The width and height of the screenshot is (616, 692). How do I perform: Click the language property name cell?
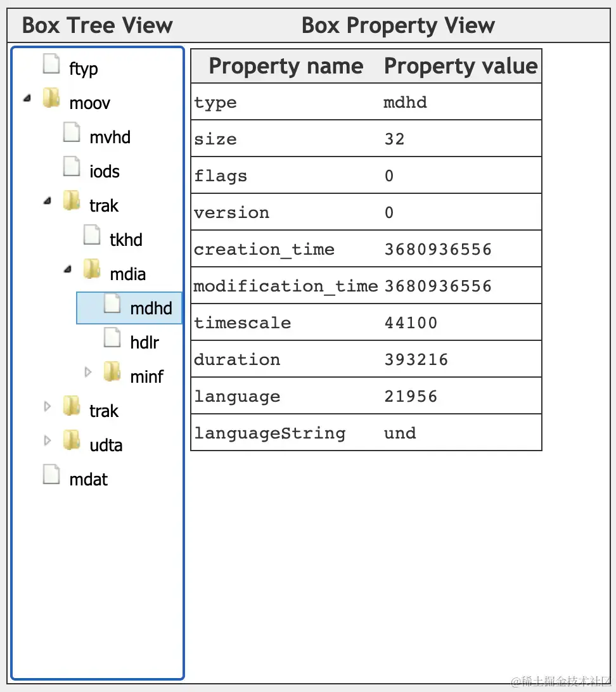pyautogui.click(x=286, y=395)
